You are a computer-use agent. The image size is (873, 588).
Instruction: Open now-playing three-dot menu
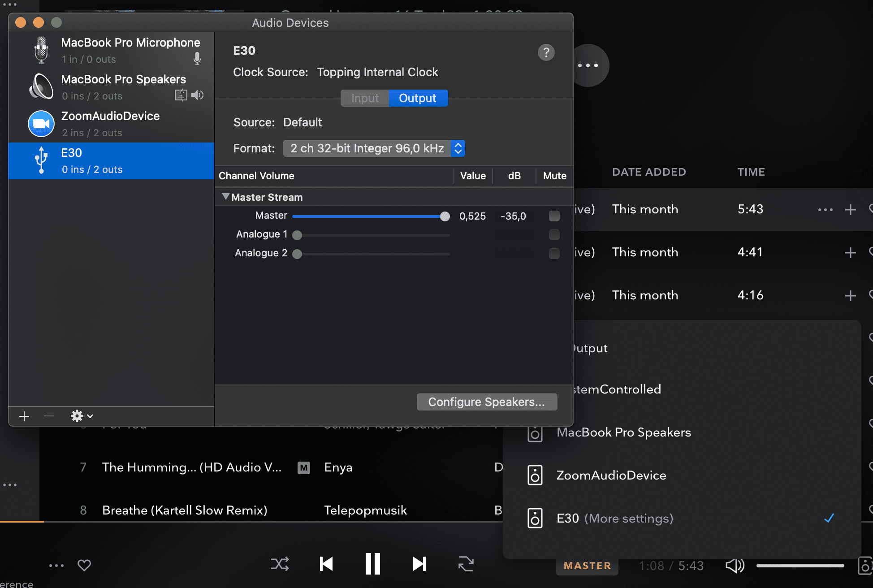pos(56,566)
